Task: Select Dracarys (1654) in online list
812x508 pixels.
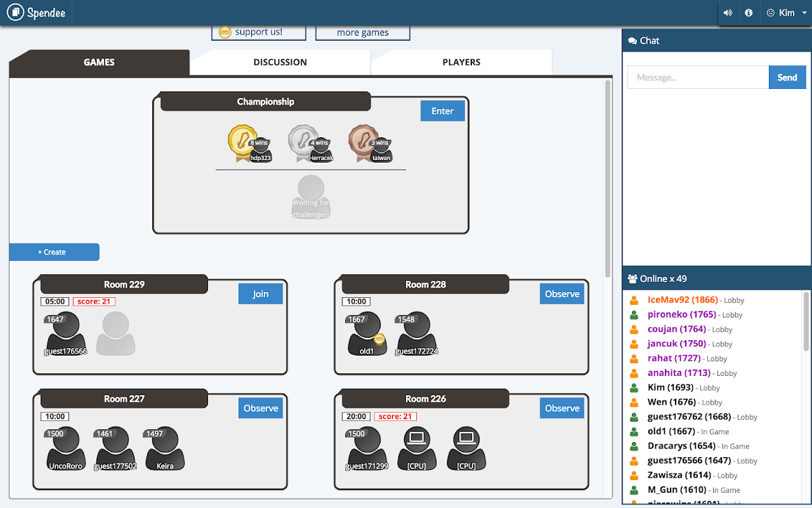Action: coord(681,446)
